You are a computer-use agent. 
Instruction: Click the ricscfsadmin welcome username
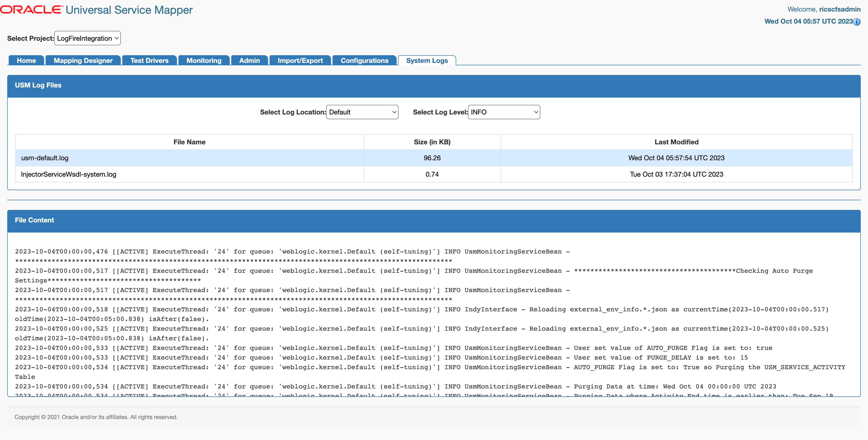840,9
